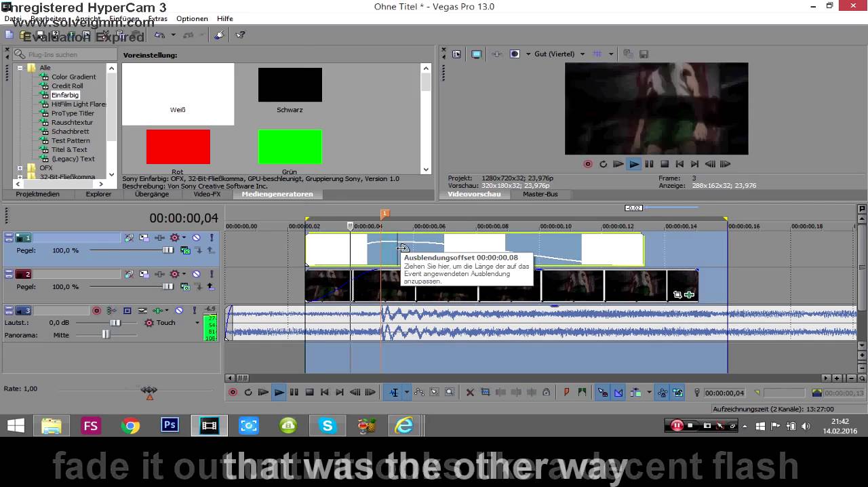Select the Credit Roll generator
Screen dimensions: 868x487
[67, 86]
